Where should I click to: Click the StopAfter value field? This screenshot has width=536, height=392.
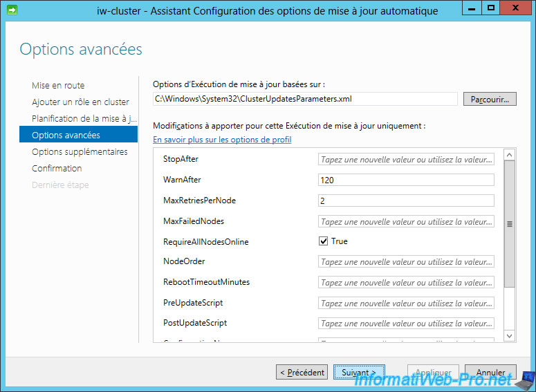click(x=406, y=159)
